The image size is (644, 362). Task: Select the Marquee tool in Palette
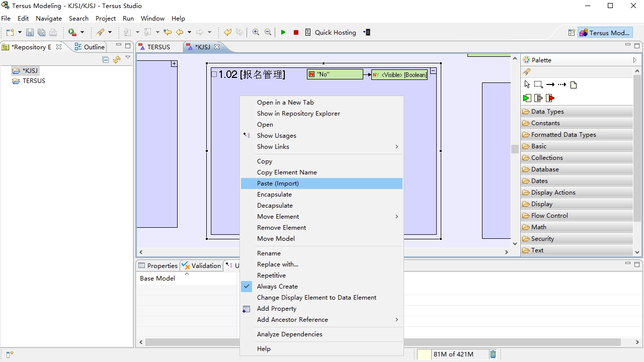(x=538, y=84)
